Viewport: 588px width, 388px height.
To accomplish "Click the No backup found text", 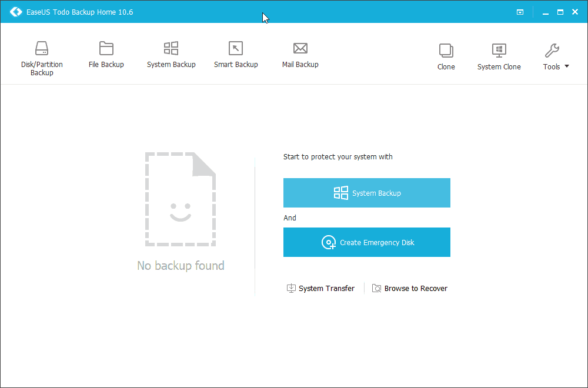I will (181, 266).
